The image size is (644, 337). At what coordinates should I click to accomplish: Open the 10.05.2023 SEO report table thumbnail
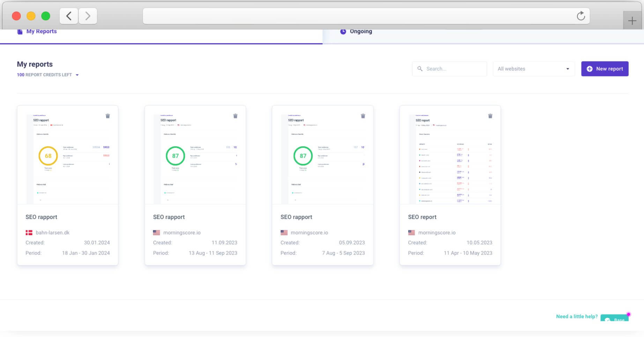[x=450, y=155]
